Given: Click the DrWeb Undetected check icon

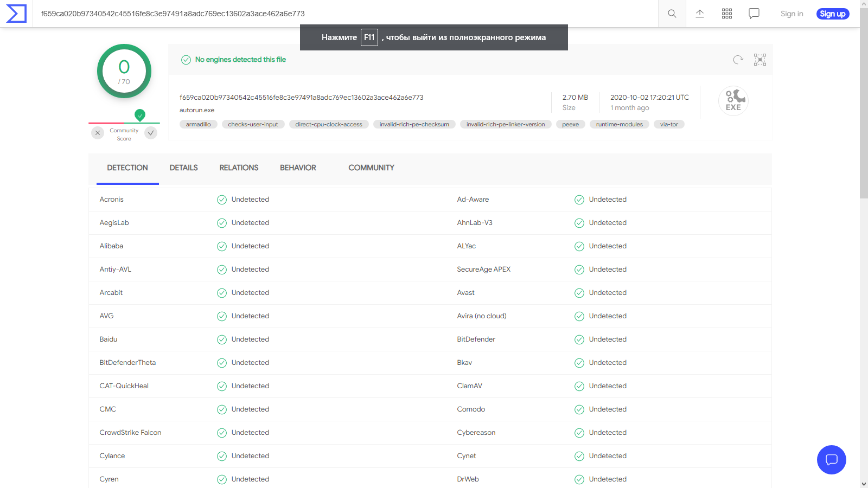Looking at the screenshot, I should click(579, 479).
